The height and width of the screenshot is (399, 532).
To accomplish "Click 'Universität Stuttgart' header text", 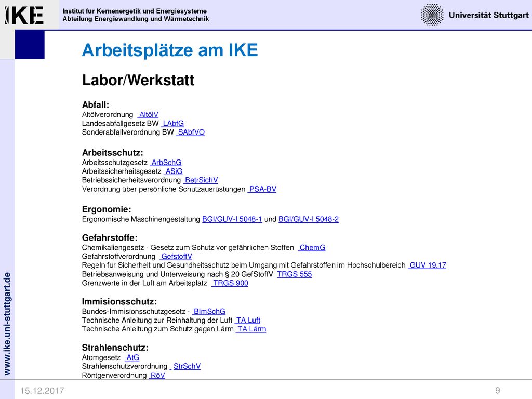I will 488,15.
